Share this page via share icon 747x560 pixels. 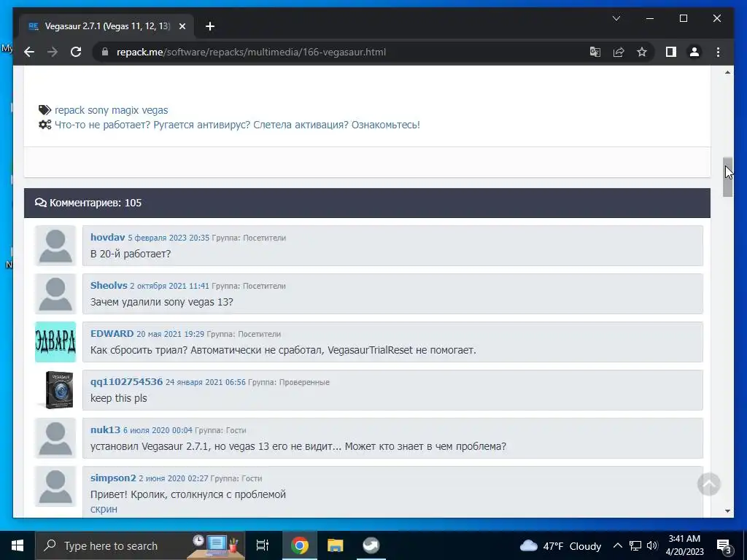619,52
